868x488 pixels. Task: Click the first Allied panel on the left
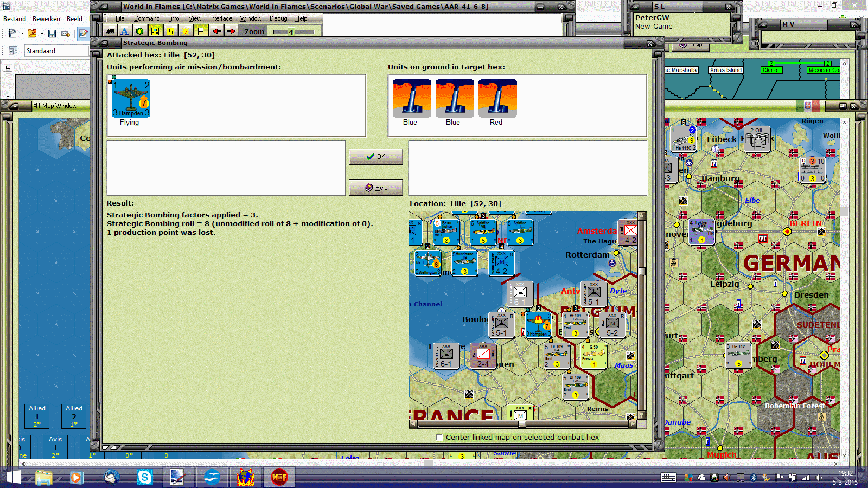pyautogui.click(x=37, y=416)
